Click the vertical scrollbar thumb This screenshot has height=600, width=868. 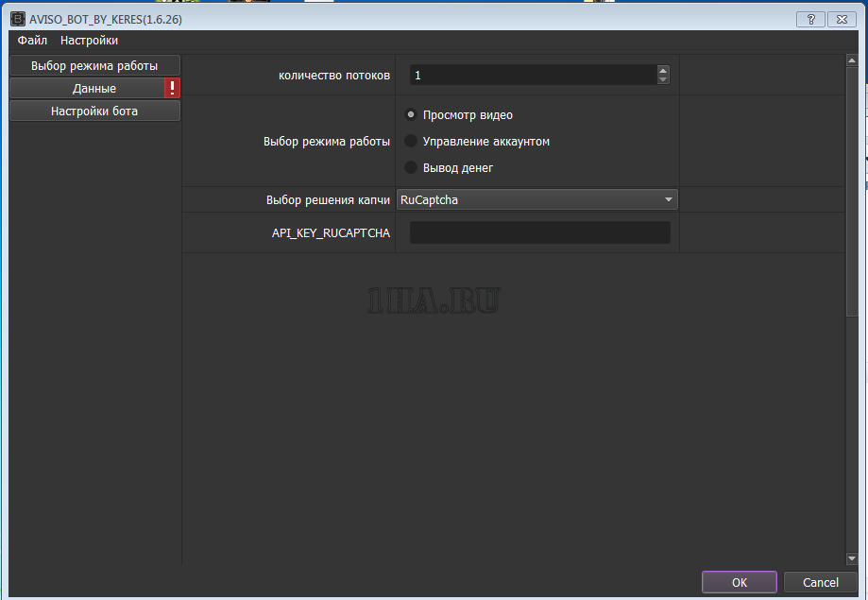pyautogui.click(x=851, y=189)
